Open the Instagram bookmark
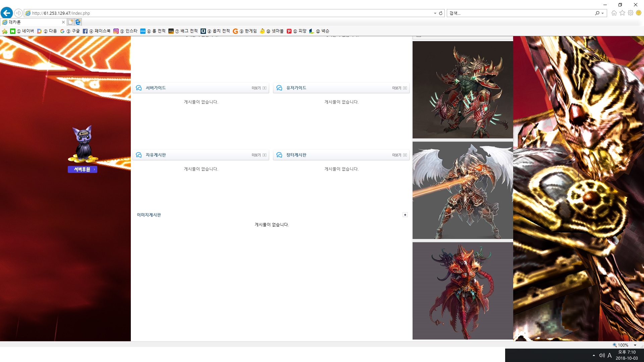The height and width of the screenshot is (362, 644). pos(125,31)
